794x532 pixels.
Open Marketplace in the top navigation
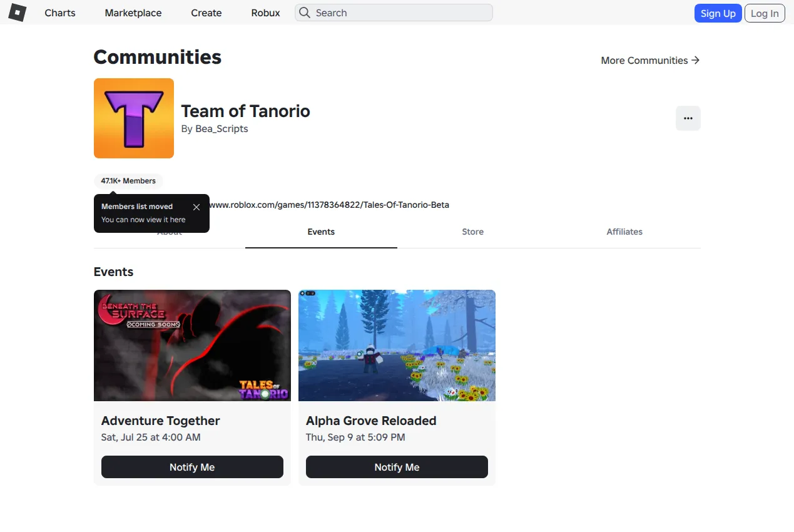[133, 13]
